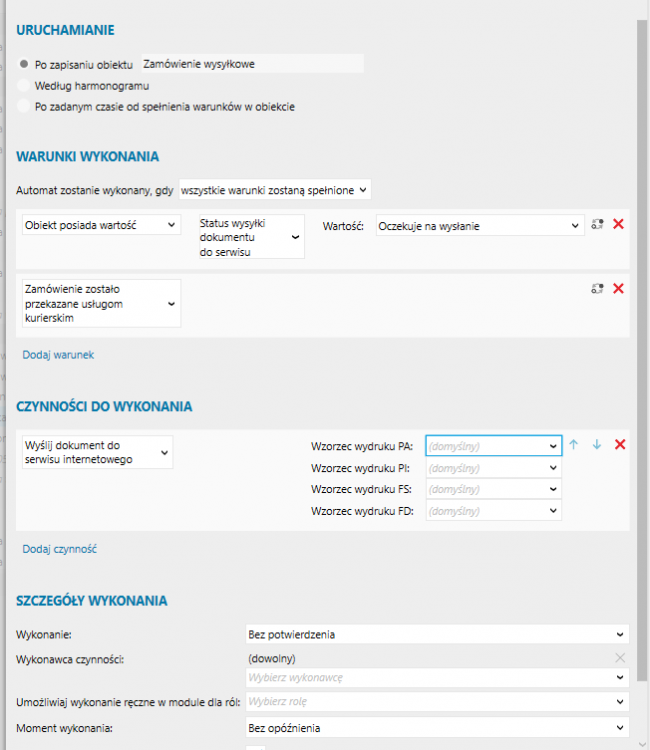Select 'Po zapisaniu obiektu' radio button
The width and height of the screenshot is (650, 750).
click(23, 64)
